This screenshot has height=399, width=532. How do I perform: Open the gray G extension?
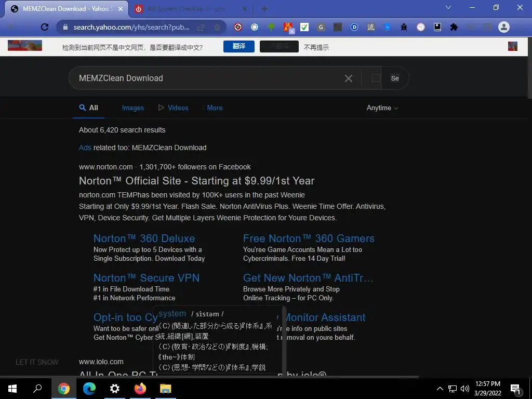pyautogui.click(x=321, y=27)
